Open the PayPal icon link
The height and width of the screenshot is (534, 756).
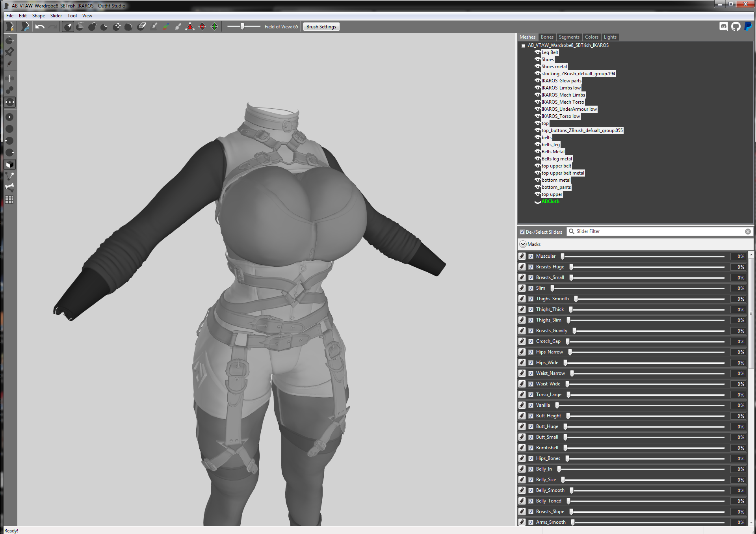pyautogui.click(x=748, y=26)
